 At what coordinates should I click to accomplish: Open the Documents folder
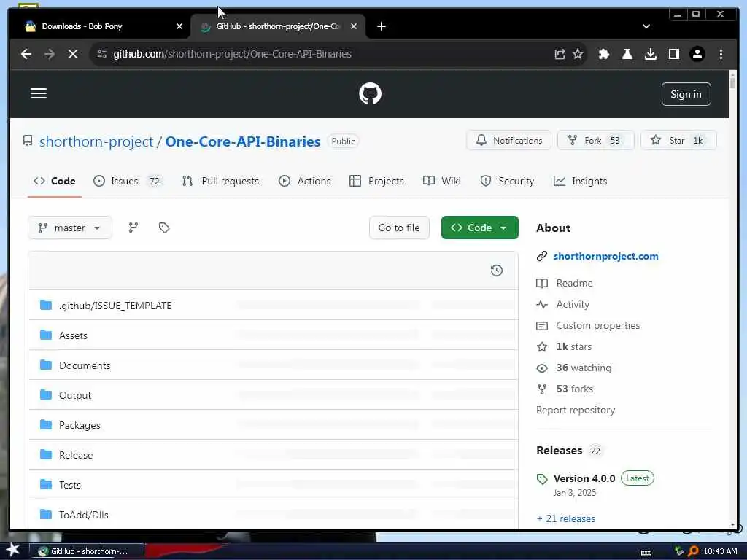pos(85,366)
